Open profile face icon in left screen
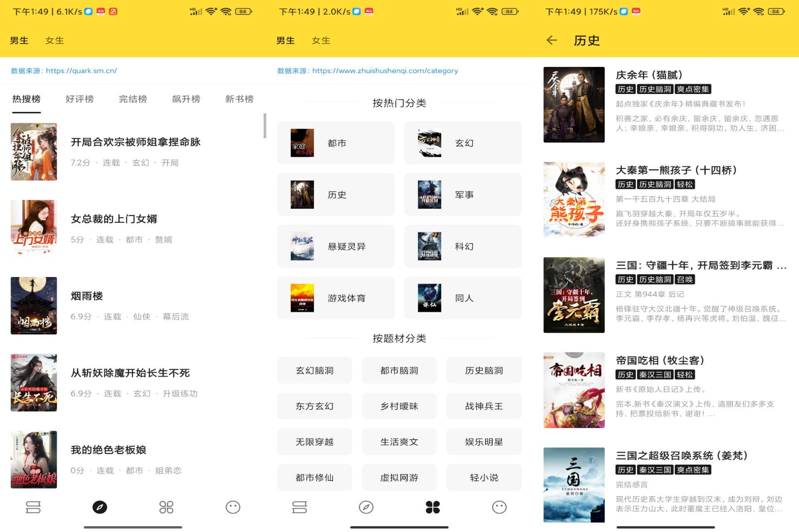Image resolution: width=799 pixels, height=532 pixels. (x=233, y=507)
